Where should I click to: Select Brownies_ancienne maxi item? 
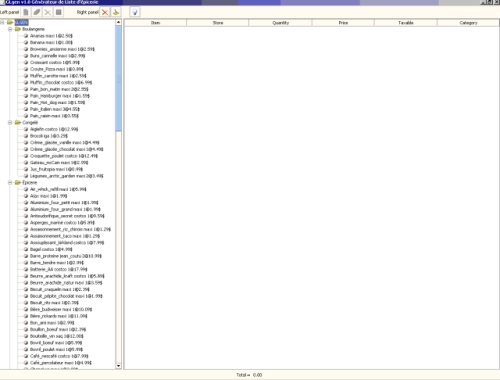62,49
